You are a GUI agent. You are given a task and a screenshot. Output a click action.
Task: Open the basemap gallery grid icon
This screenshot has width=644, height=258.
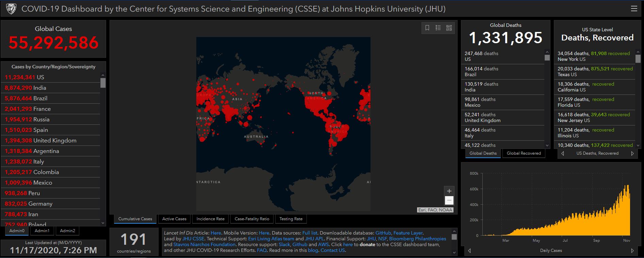point(449,28)
